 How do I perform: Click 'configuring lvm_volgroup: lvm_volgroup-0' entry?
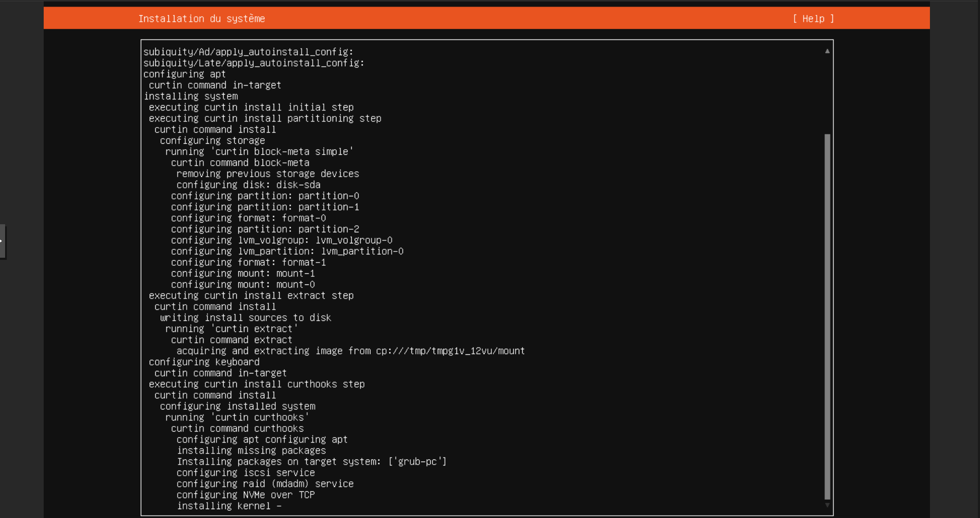click(281, 240)
